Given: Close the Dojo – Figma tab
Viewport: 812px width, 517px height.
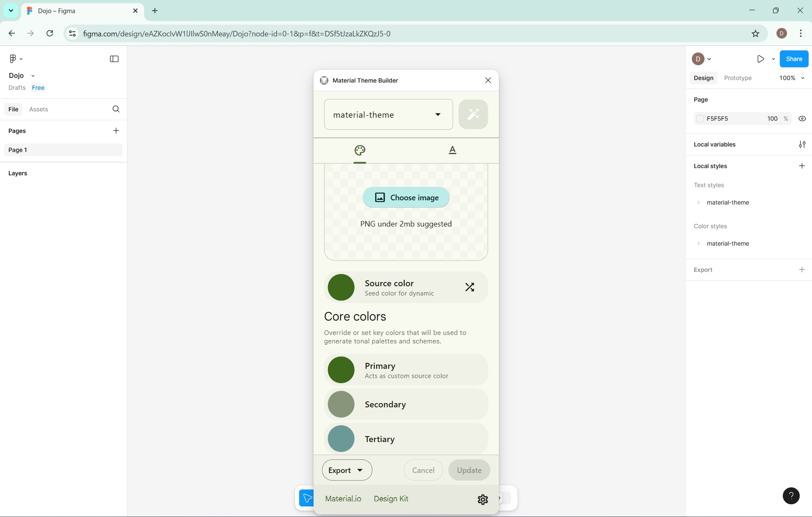Looking at the screenshot, I should pos(135,11).
